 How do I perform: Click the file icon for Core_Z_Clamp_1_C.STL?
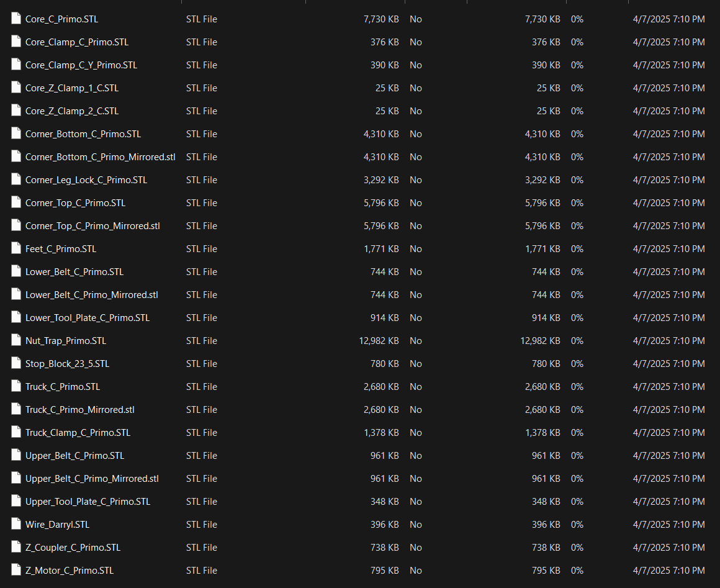coord(16,88)
